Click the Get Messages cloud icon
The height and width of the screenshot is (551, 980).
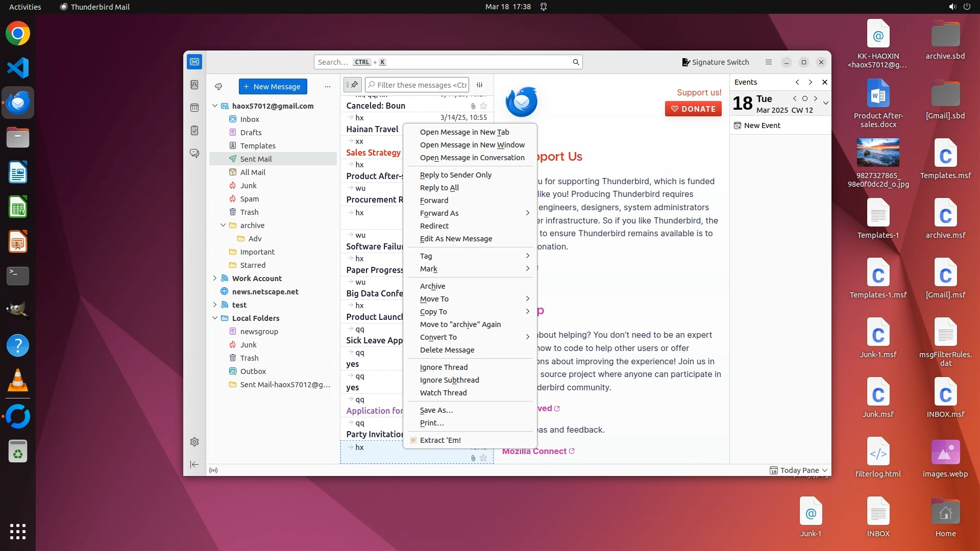click(218, 87)
